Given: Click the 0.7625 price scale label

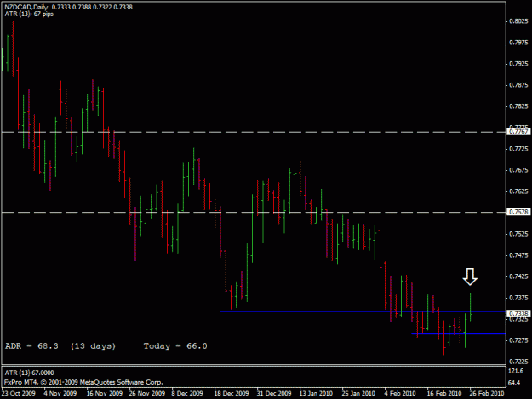Looking at the screenshot, I should [518, 191].
